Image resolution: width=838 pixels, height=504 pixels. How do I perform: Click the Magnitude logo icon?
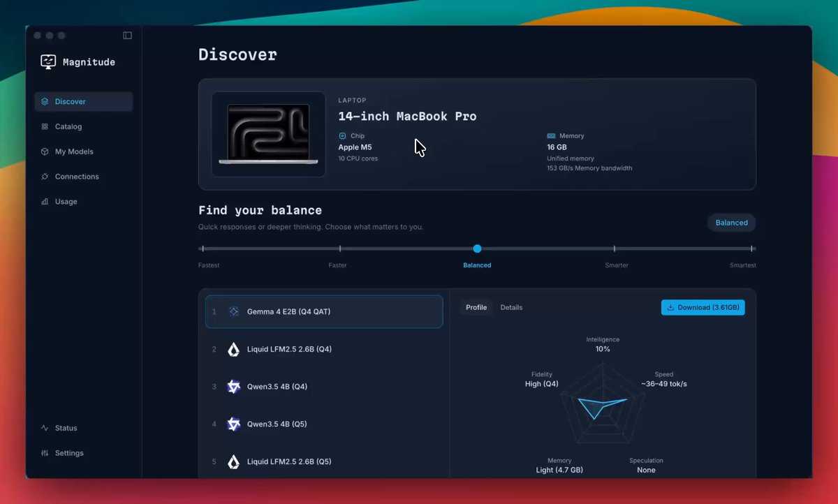pos(48,62)
